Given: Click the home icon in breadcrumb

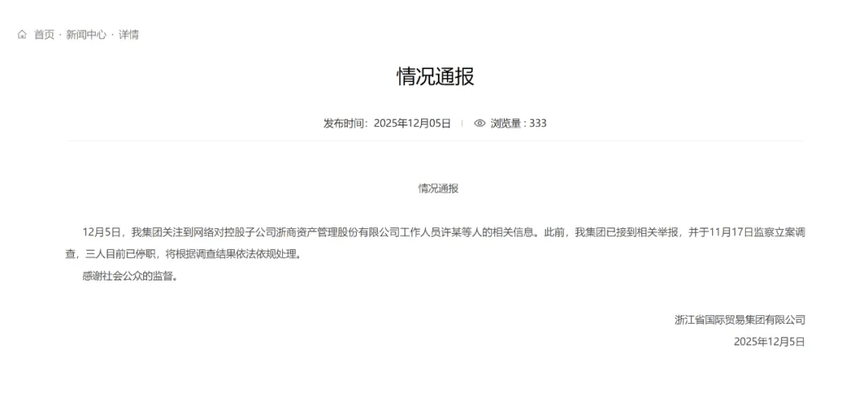Looking at the screenshot, I should pos(23,35).
